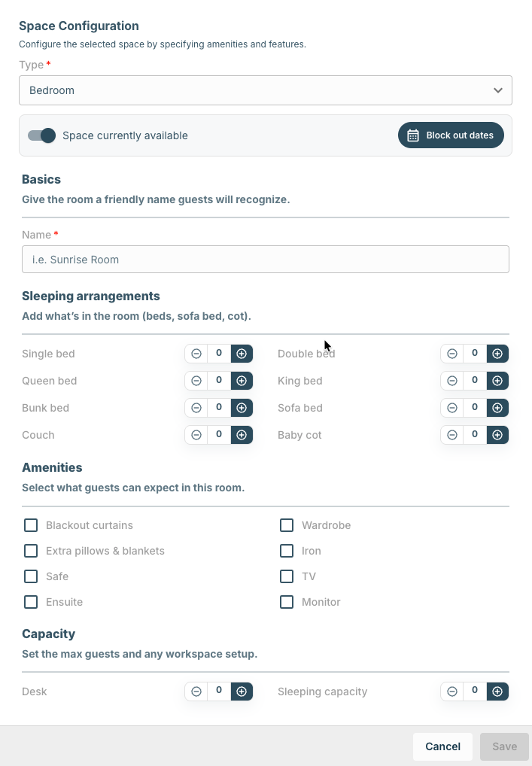Open the Type dropdown showing Bedroom
532x766 pixels.
pos(266,90)
